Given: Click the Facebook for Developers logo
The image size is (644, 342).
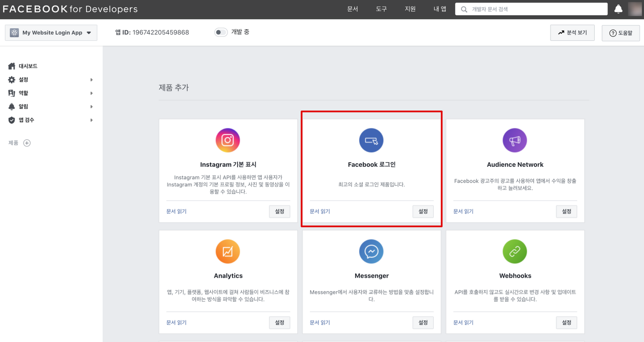Looking at the screenshot, I should 70,9.
